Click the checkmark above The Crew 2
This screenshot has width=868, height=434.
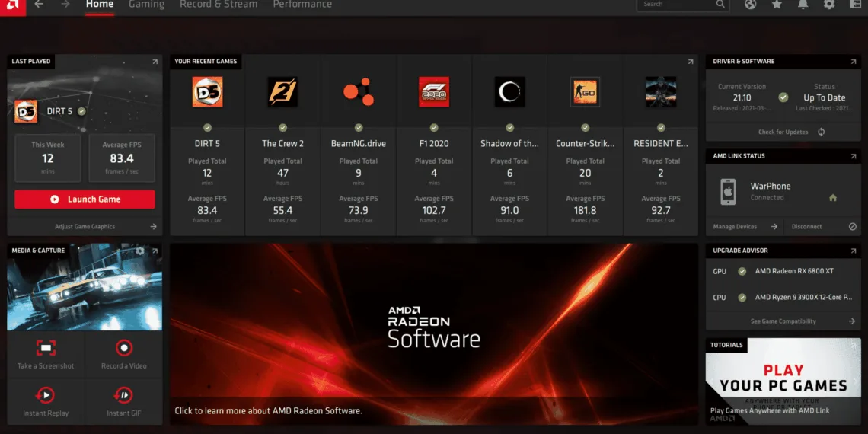[x=283, y=128]
